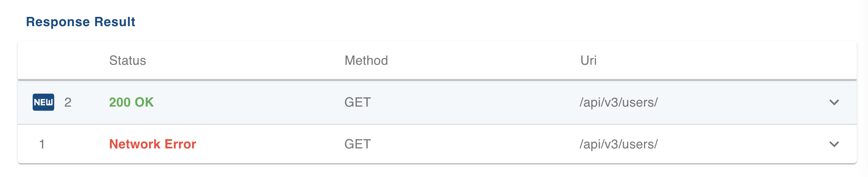Screen dimensions: 868x177
Task: Click /api/v3/users/ URI in the 200 OK row
Action: point(619,102)
